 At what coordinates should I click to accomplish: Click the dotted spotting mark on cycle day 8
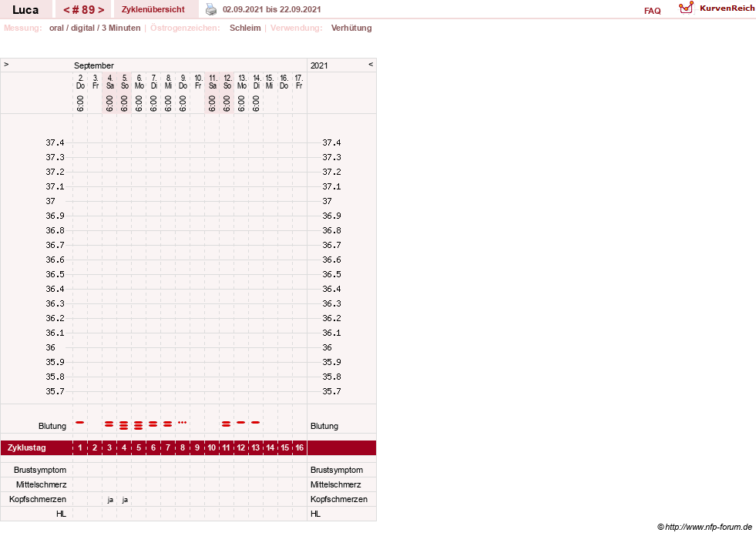coord(182,422)
